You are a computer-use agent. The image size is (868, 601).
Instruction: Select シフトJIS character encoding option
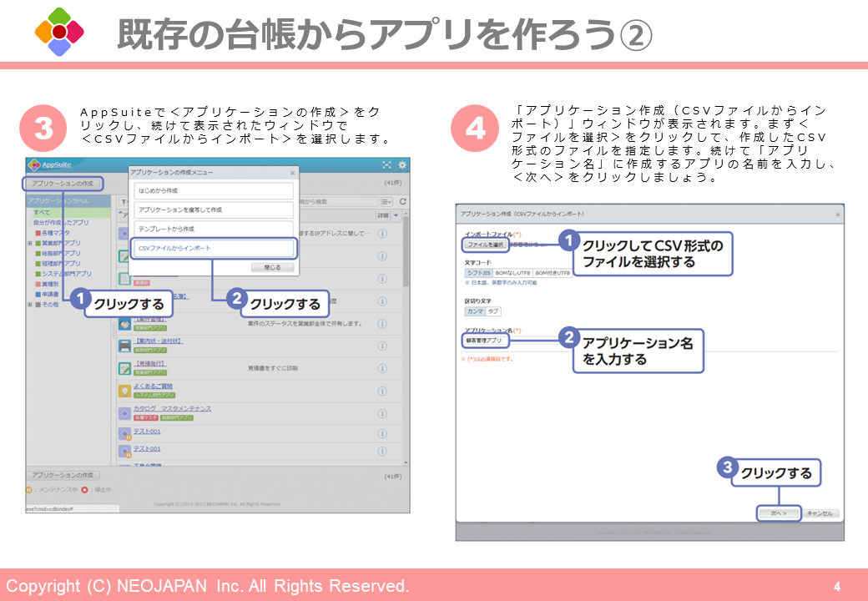click(x=478, y=273)
